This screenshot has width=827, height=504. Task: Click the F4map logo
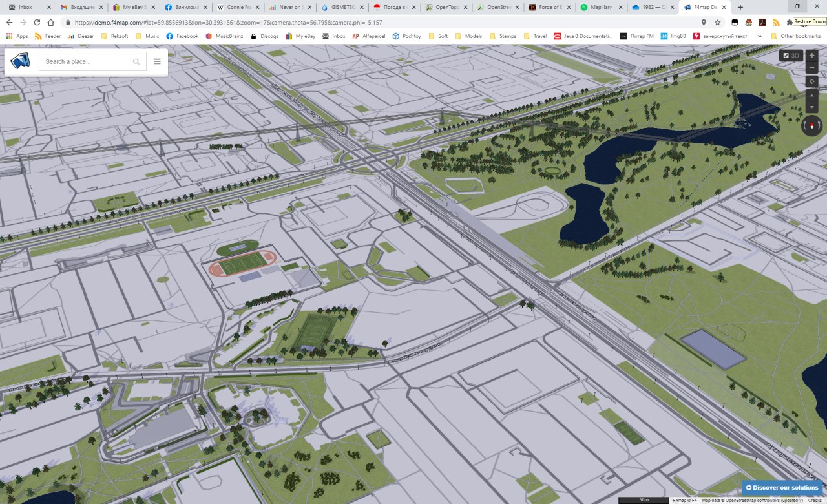pos(21,61)
